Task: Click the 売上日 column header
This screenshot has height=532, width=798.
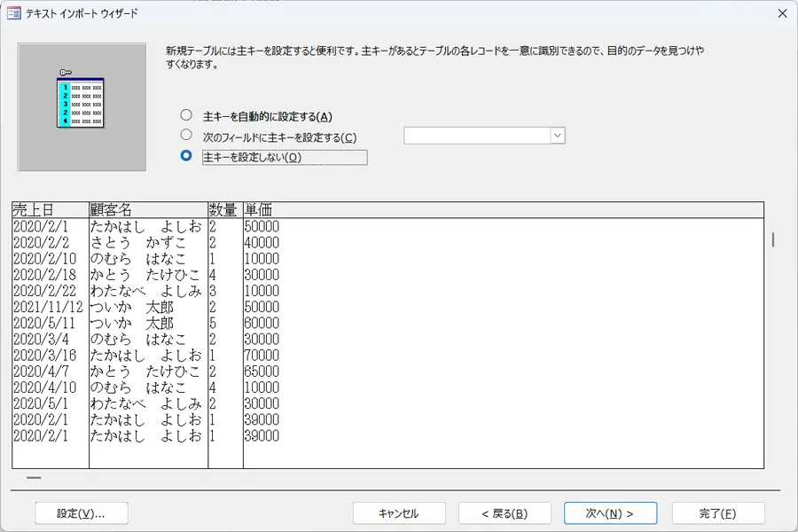Action: [x=50, y=210]
